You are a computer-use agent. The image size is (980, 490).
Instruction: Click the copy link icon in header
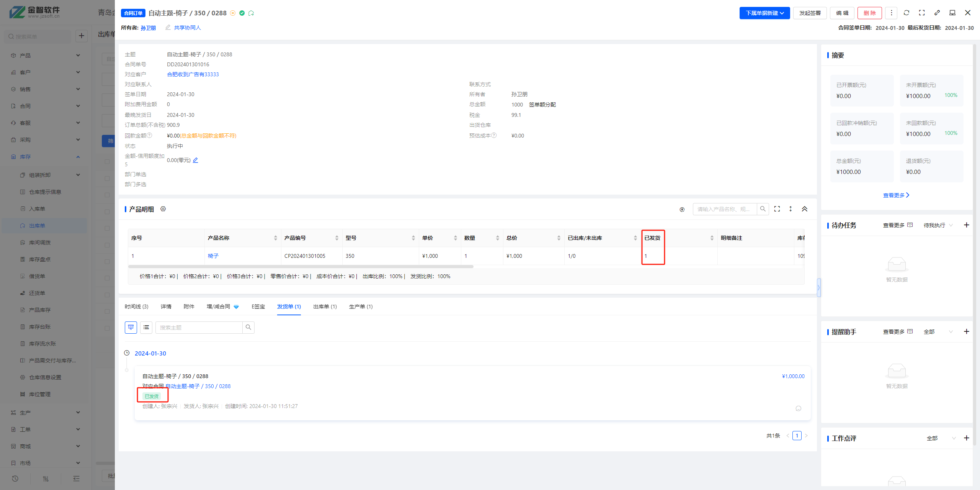[x=937, y=13]
